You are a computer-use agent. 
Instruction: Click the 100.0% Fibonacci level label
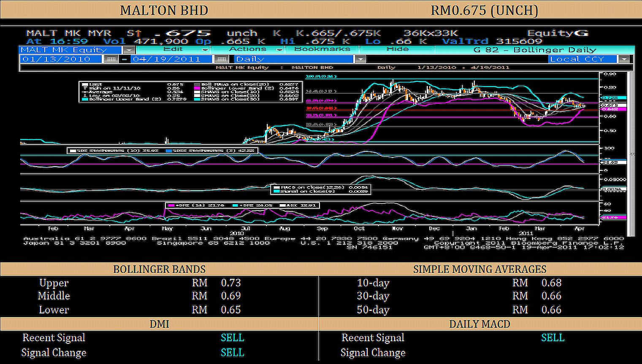click(x=321, y=77)
